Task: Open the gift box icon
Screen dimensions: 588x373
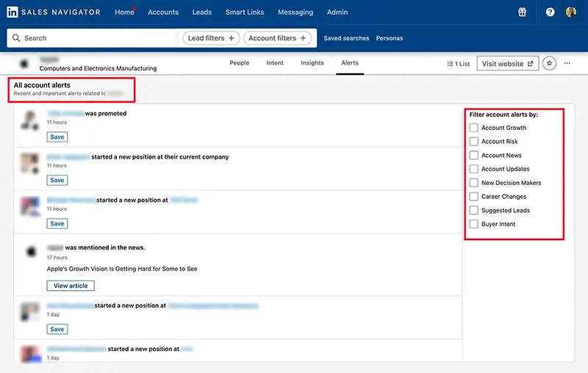Action: [522, 12]
